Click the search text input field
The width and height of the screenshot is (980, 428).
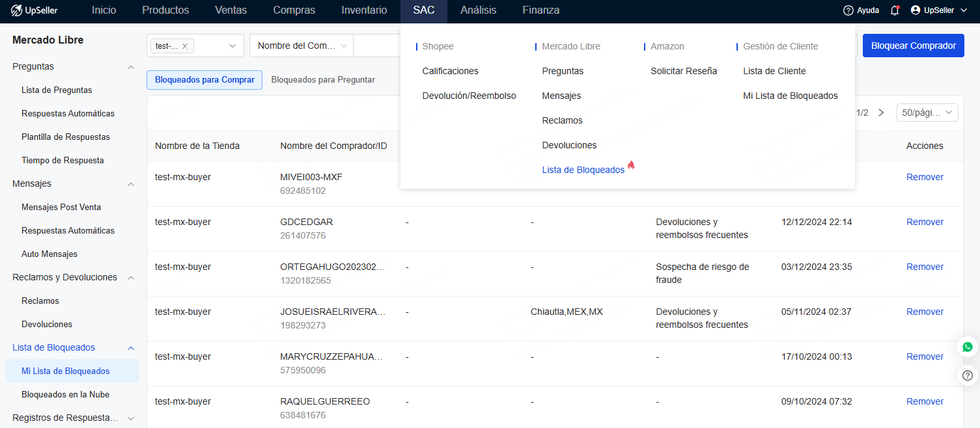[x=378, y=46]
